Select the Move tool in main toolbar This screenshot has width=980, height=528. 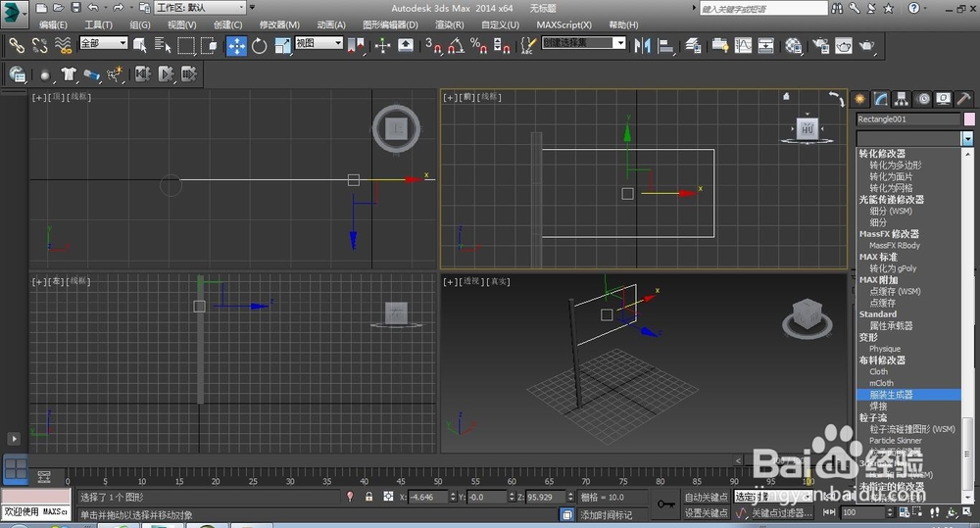237,45
